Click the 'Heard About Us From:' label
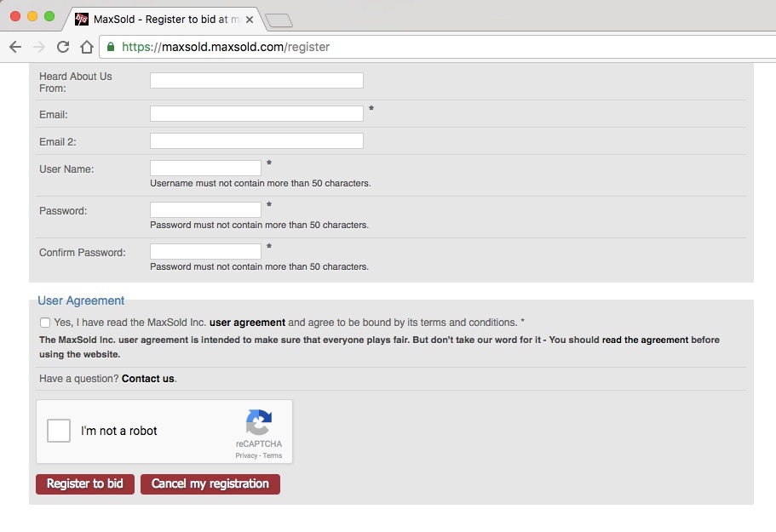 [76, 83]
